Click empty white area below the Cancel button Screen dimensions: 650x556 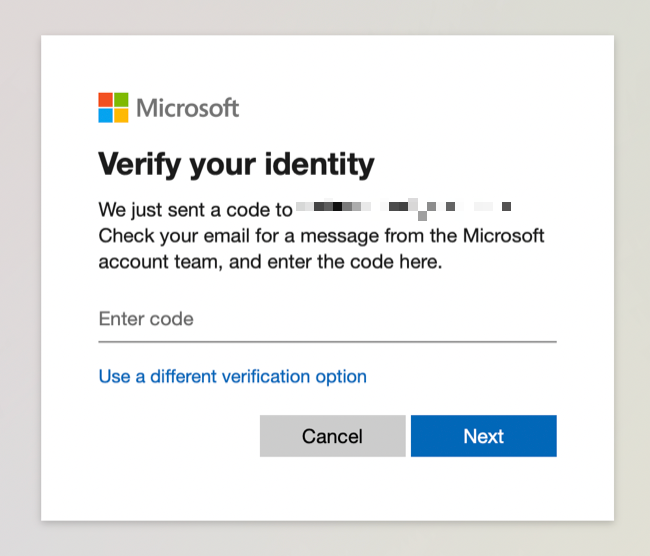(x=332, y=490)
